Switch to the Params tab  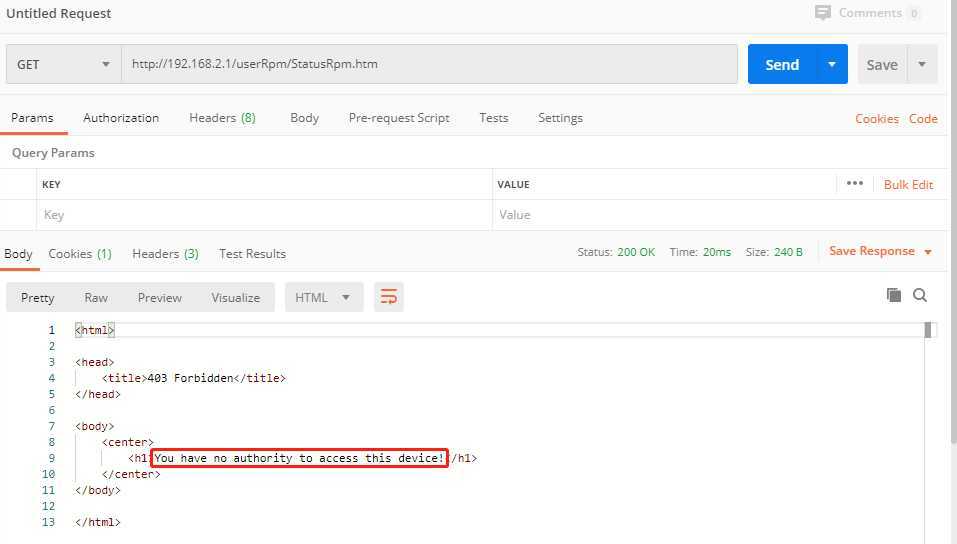pyautogui.click(x=32, y=118)
